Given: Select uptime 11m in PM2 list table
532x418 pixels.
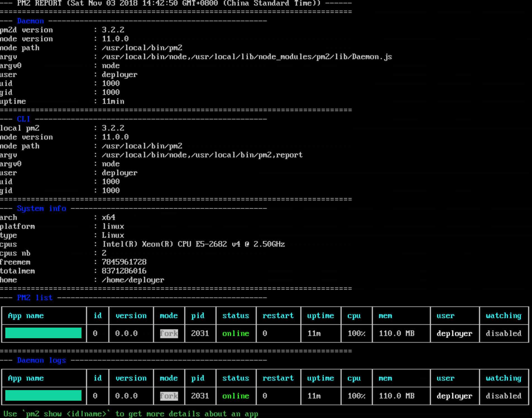Looking at the screenshot, I should coord(314,333).
